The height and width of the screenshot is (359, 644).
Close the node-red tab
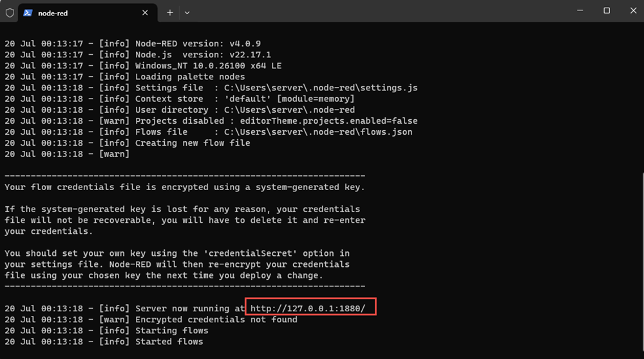[145, 13]
